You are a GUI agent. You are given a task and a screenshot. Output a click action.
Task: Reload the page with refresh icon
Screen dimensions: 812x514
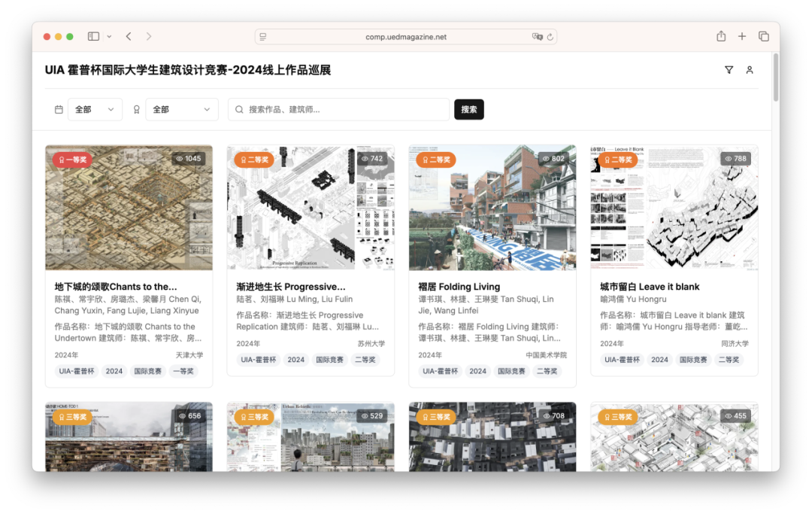(550, 37)
